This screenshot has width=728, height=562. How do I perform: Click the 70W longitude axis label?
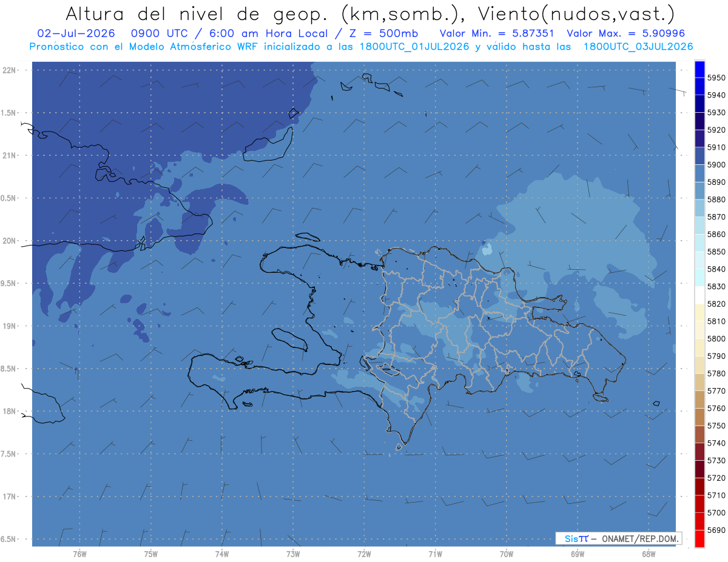click(x=506, y=554)
